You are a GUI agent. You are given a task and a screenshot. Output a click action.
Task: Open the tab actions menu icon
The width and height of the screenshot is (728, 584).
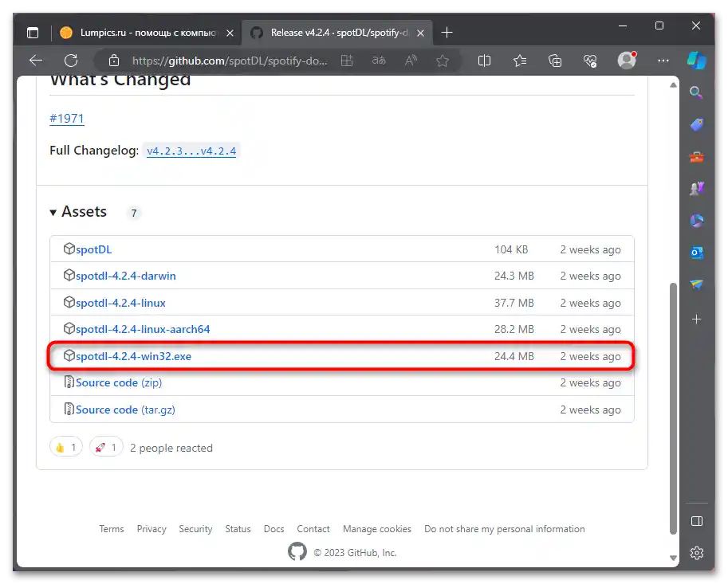point(33,33)
